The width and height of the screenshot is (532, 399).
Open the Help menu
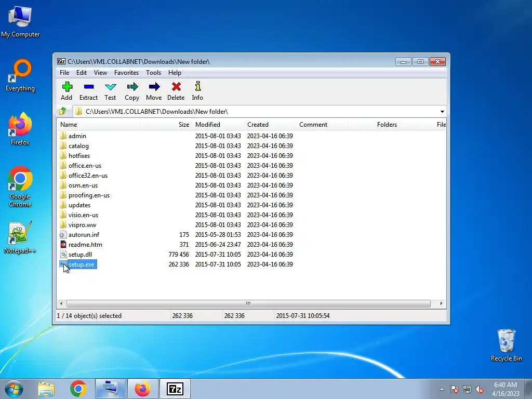(x=175, y=73)
